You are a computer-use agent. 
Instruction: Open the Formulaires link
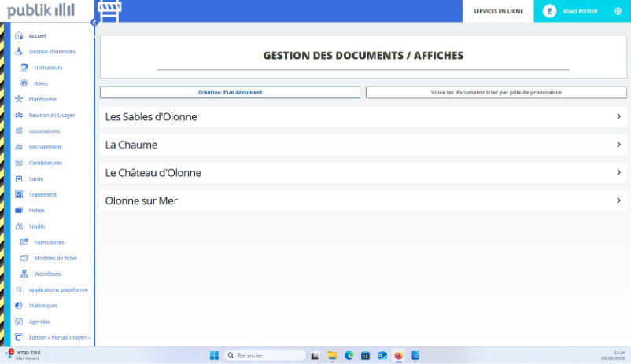click(49, 242)
